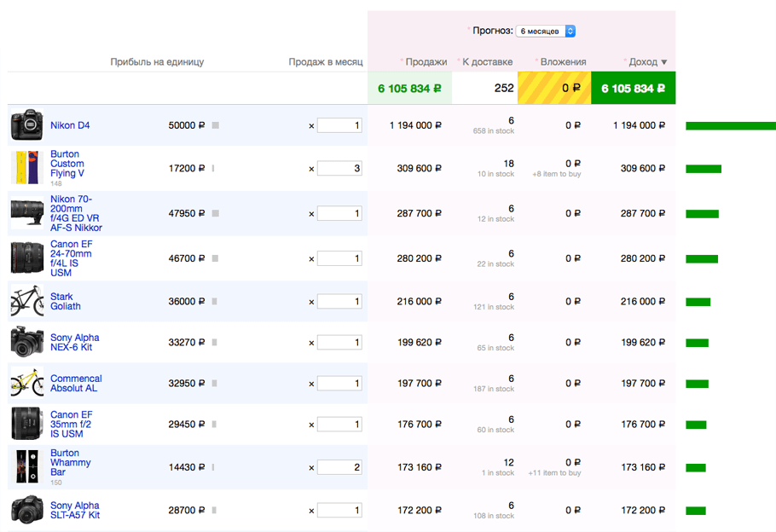
Task: Select the Вложения column header
Action: (x=563, y=62)
